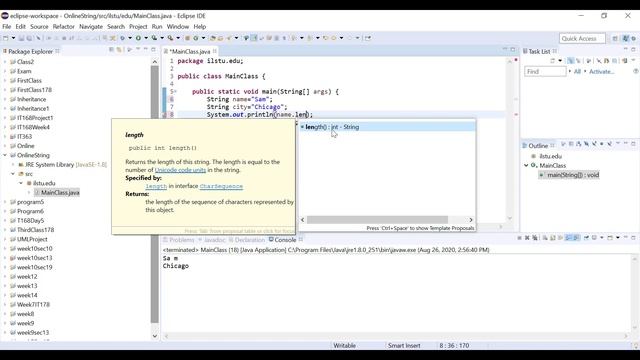Open the Debug configurations dropdown arrow
The image size is (640, 360).
coord(130,38)
